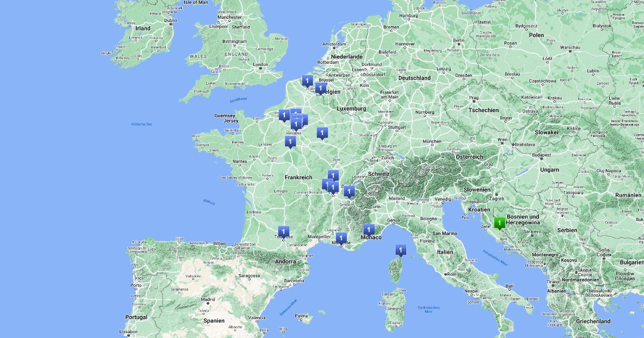Click the Frankreich country label
Image resolution: width=644 pixels, height=338 pixels.
point(298,177)
